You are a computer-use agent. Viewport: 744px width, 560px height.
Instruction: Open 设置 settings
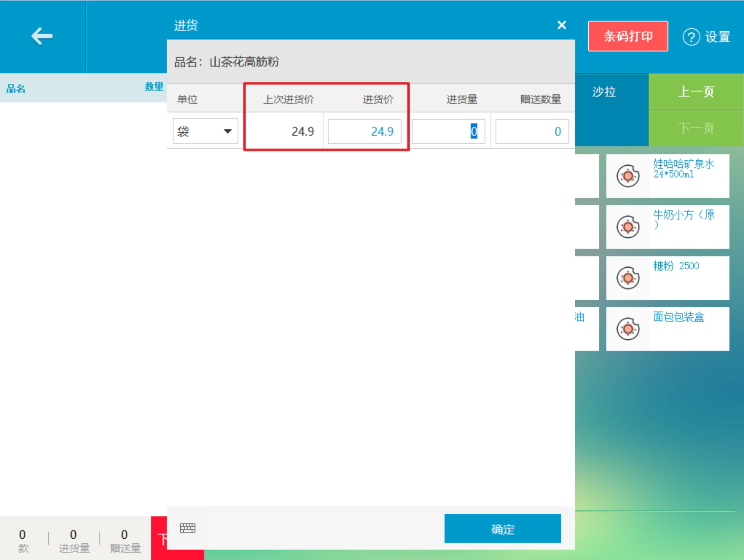click(718, 37)
